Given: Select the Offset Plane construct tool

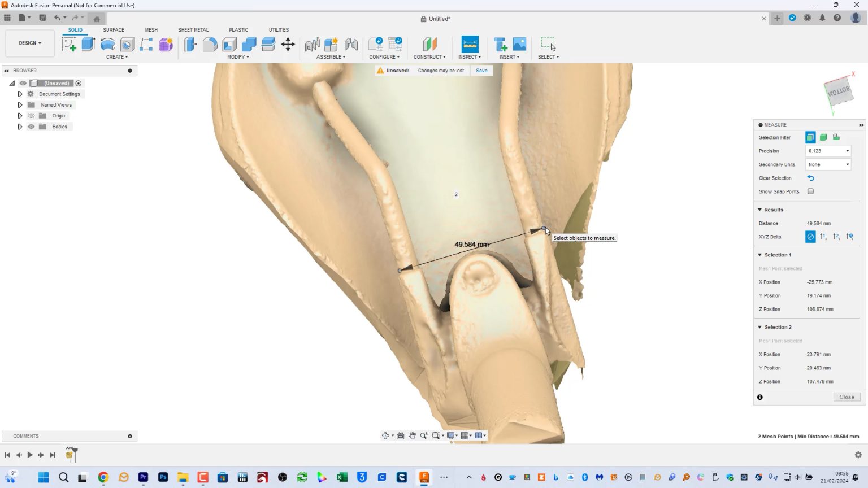Looking at the screenshot, I should tap(429, 44).
